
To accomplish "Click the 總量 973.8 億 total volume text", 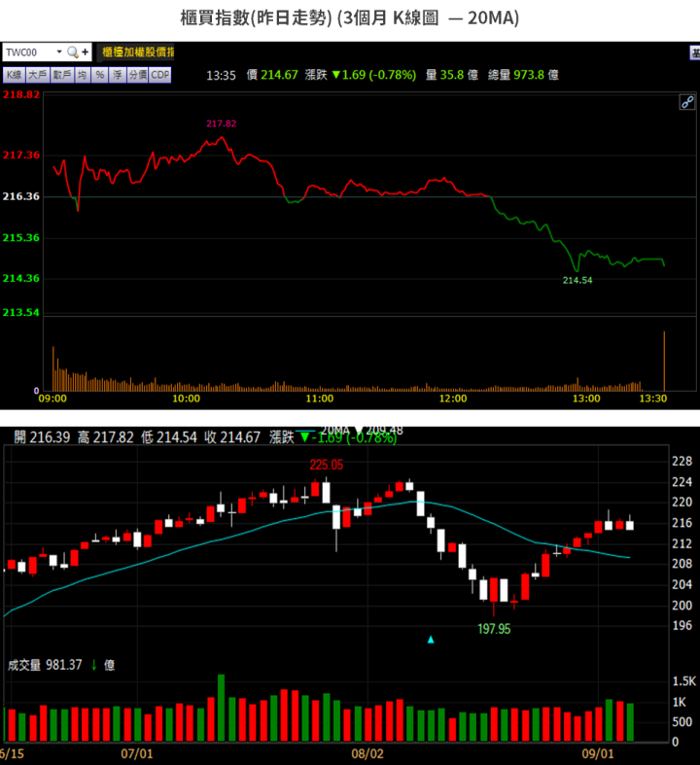I will 523,75.
